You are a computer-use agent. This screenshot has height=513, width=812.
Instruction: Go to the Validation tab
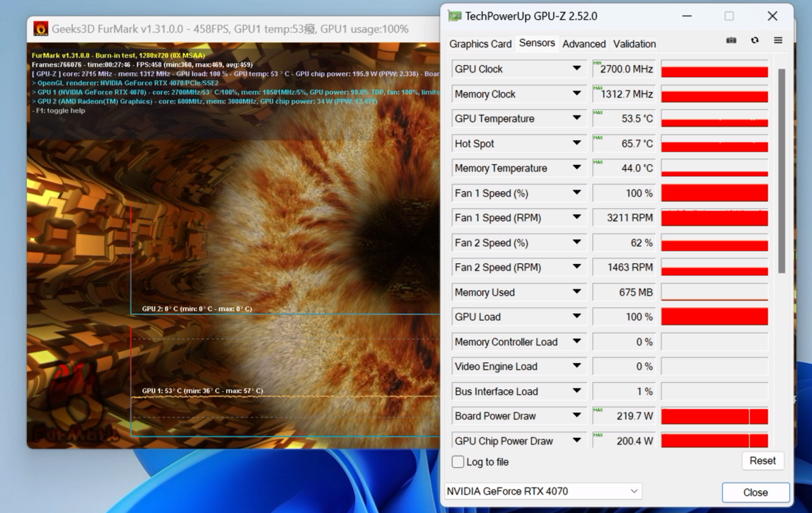634,44
